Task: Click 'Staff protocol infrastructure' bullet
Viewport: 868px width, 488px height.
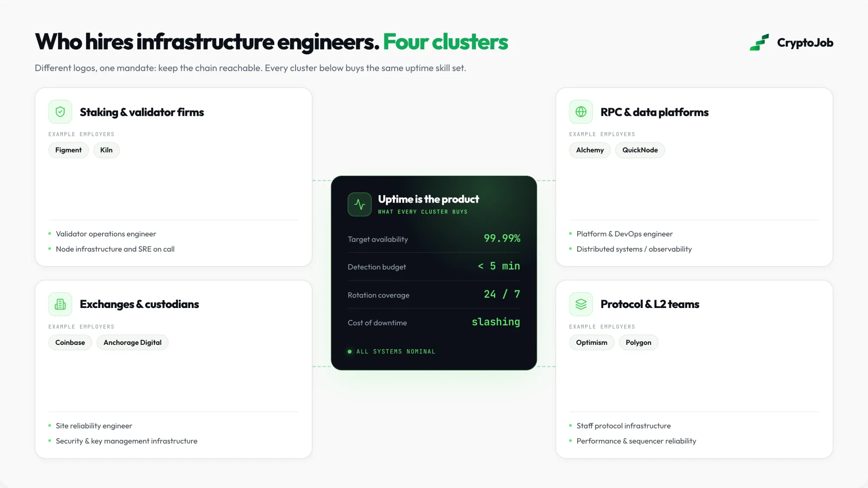Action: pos(623,426)
